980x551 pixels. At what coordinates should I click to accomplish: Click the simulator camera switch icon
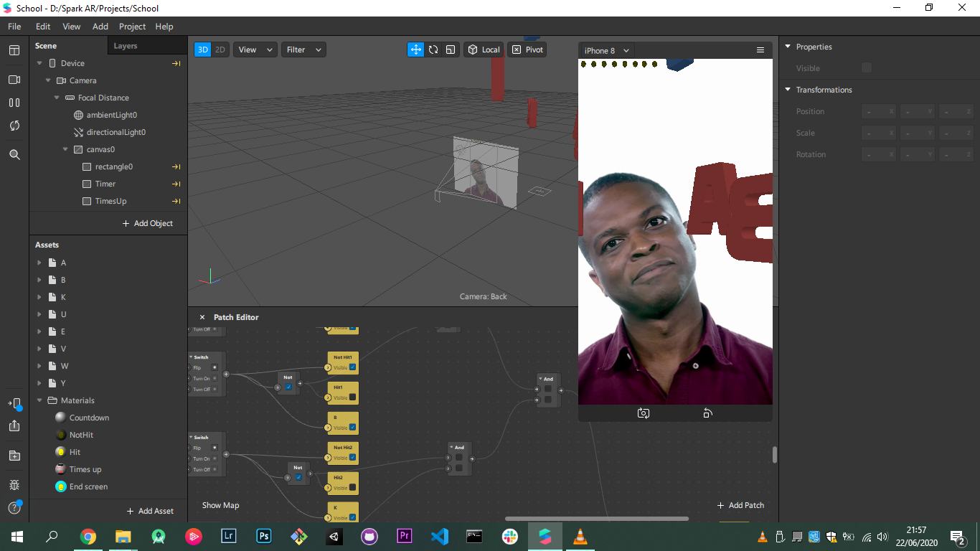(x=644, y=413)
